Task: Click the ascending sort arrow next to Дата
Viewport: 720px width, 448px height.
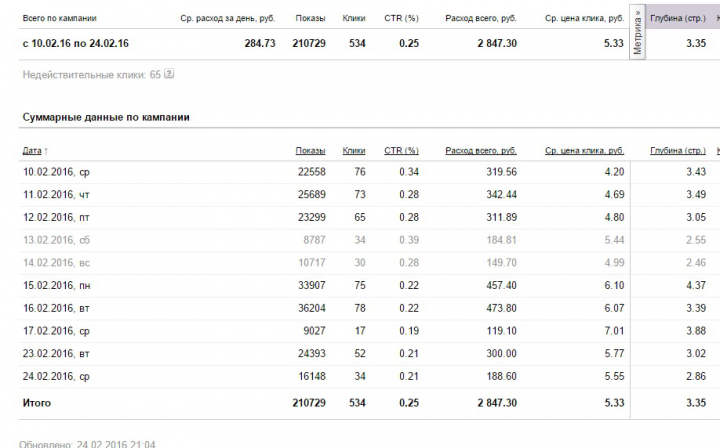Action: coord(46,151)
